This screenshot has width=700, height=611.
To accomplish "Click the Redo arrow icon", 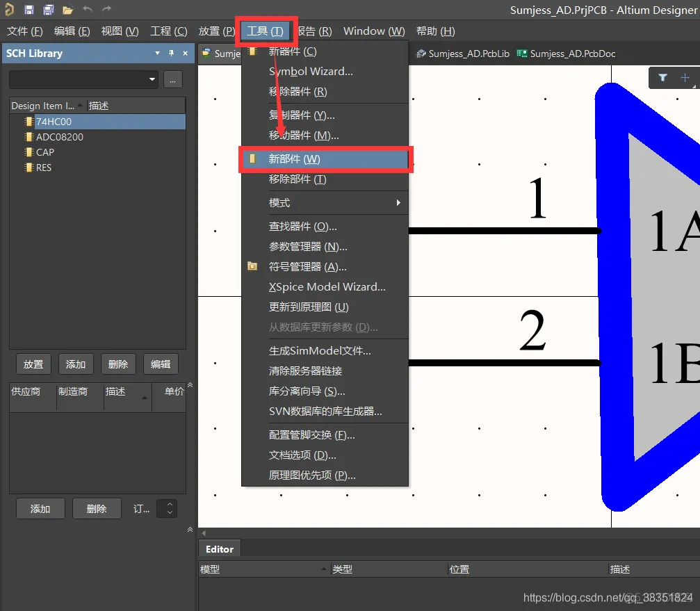I will pyautogui.click(x=106, y=9).
